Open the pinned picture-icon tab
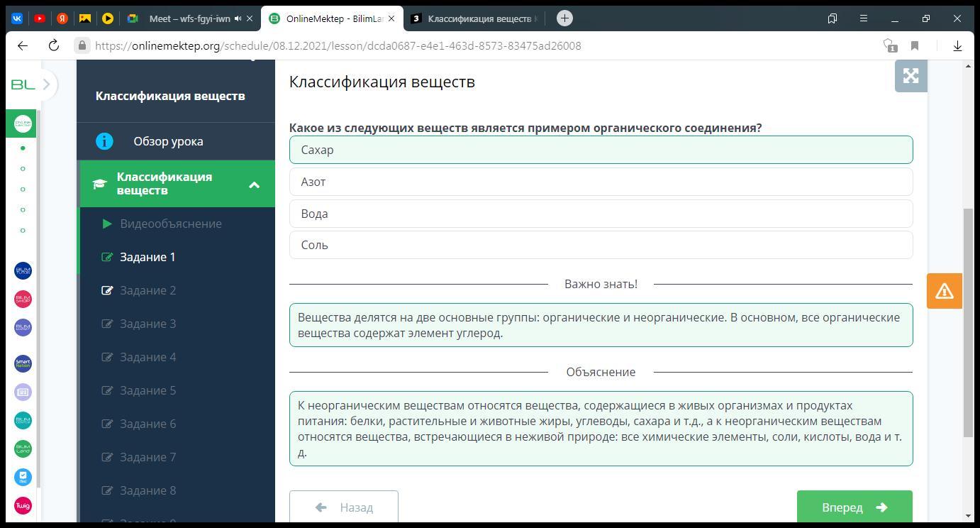Viewport: 980px width, 528px height. pos(85,18)
